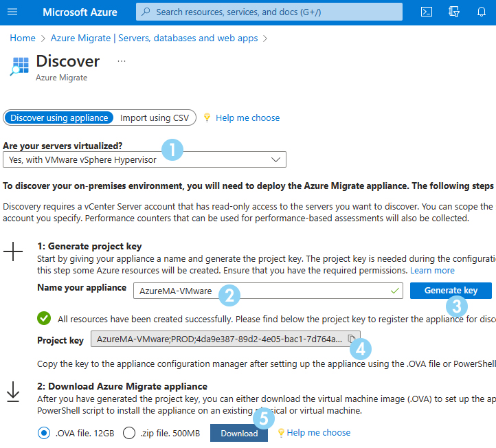
Task: Click the download arrow icon beside step 2
Action: [13, 392]
